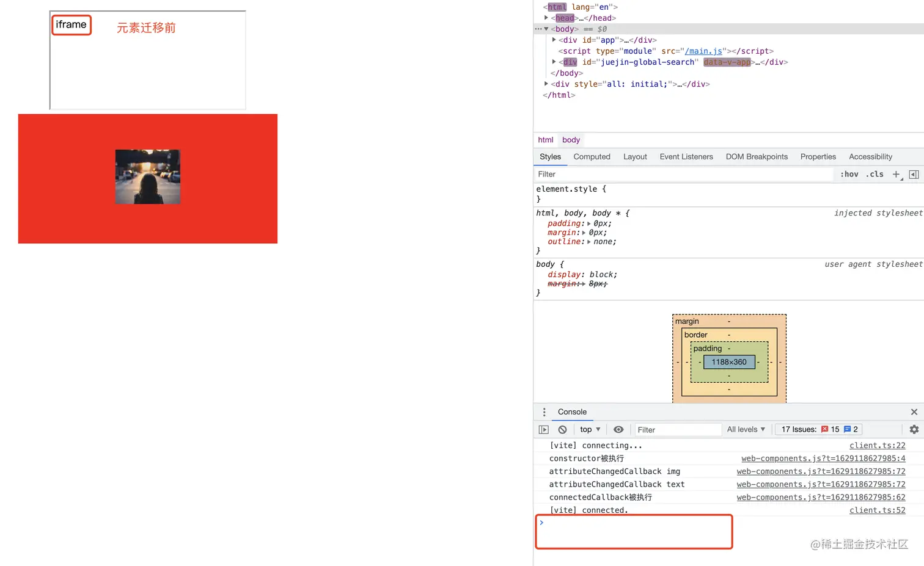The image size is (924, 566).
Task: Clear the console
Action: [x=562, y=430]
